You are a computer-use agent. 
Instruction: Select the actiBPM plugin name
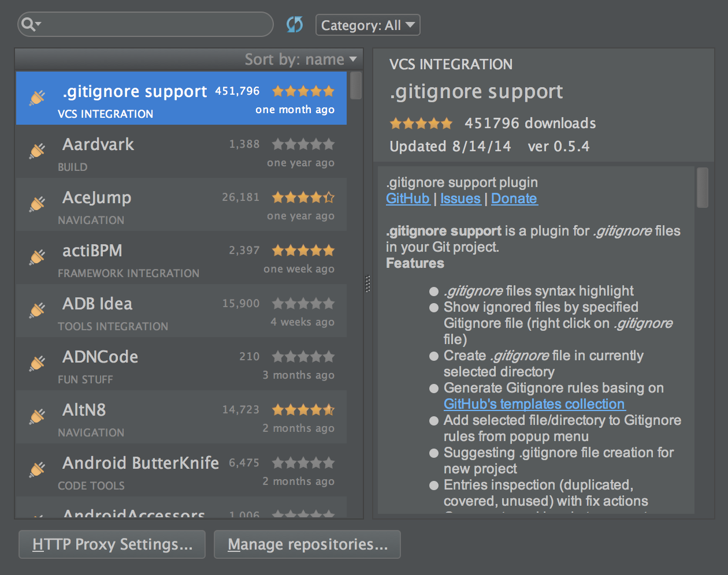pos(92,251)
